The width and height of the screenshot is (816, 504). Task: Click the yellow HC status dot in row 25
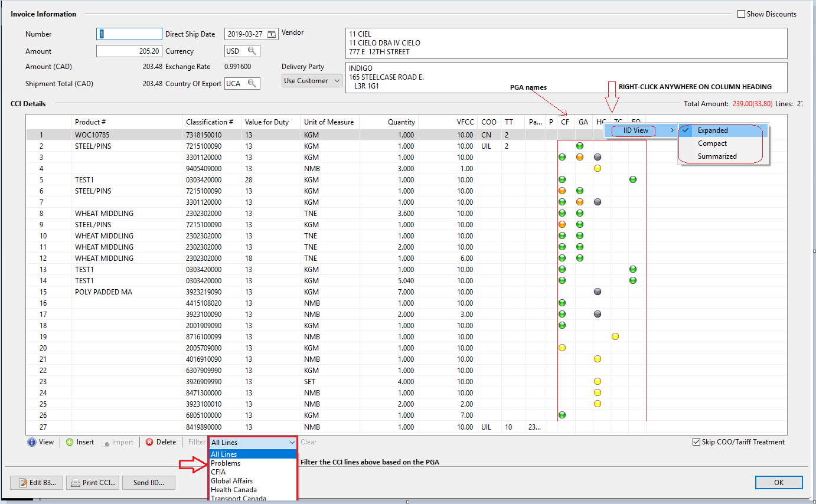[x=598, y=404]
